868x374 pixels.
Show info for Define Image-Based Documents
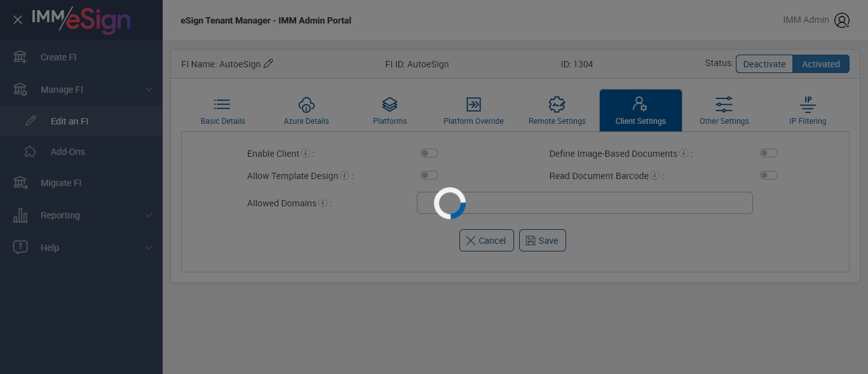click(x=684, y=153)
